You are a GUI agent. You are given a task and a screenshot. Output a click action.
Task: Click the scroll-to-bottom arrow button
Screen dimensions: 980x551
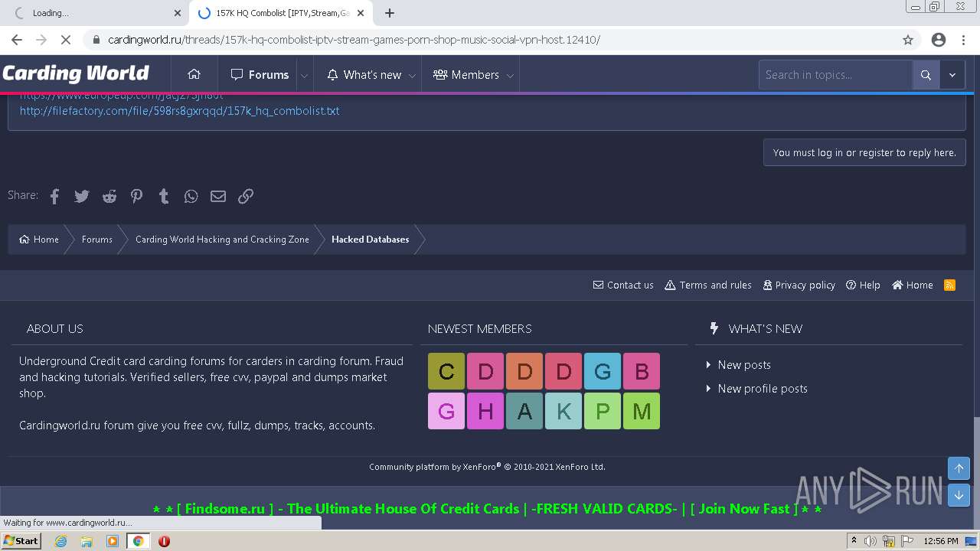[x=959, y=495]
